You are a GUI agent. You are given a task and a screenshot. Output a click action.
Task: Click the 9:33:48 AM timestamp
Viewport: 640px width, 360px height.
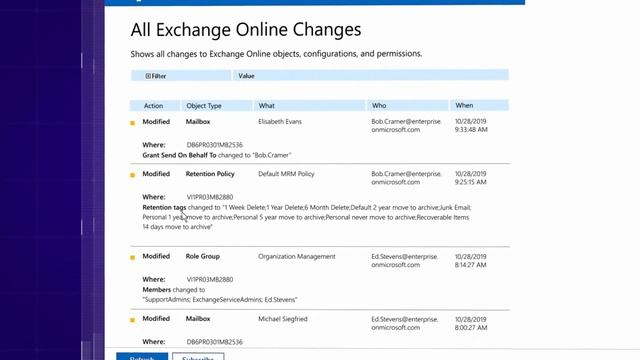click(471, 129)
